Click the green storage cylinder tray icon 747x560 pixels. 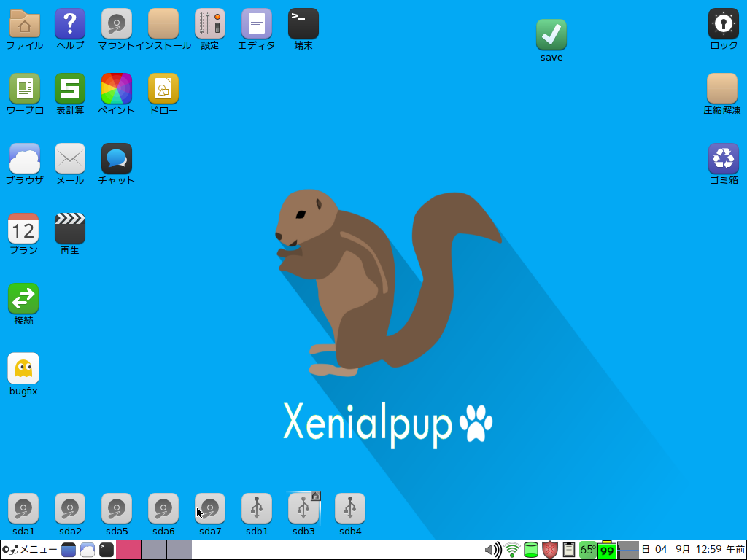(x=531, y=550)
